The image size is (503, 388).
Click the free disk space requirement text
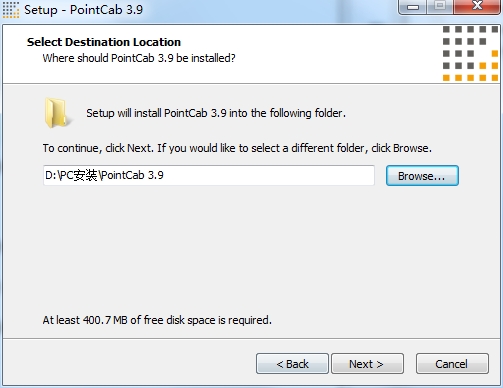click(x=157, y=320)
